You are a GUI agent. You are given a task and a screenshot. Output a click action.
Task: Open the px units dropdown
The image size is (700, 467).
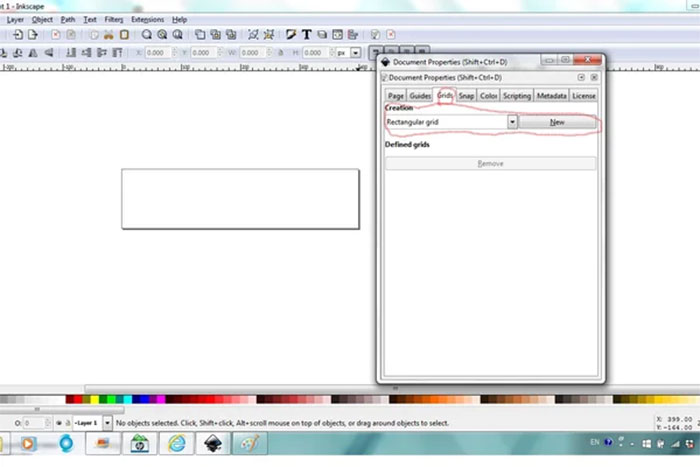[355, 52]
